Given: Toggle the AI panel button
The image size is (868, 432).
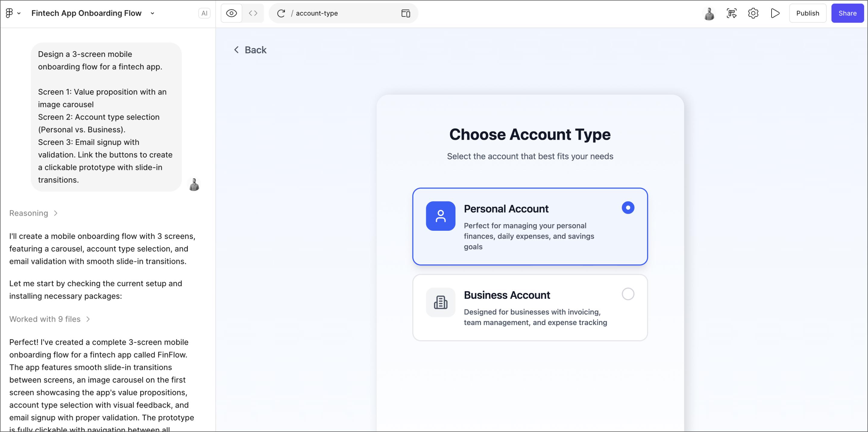Looking at the screenshot, I should [x=204, y=13].
